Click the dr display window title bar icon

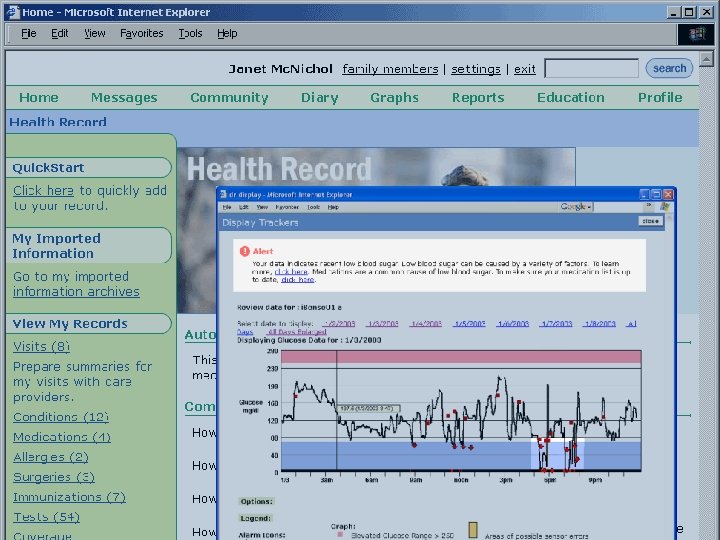224,195
